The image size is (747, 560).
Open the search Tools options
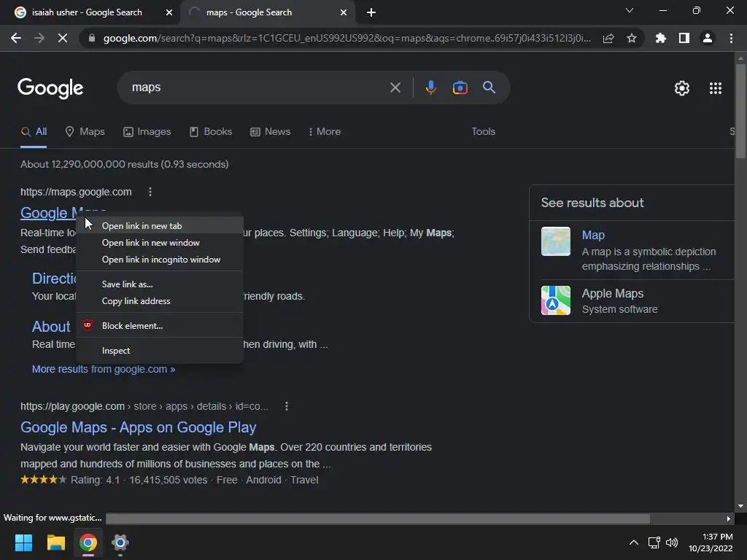[x=483, y=131]
